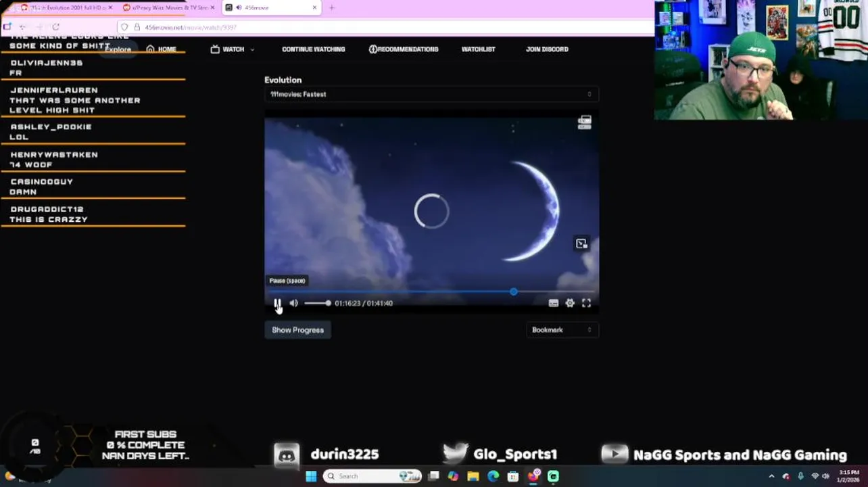Adjust the video volume slider
This screenshot has width=868, height=487.
tap(317, 303)
